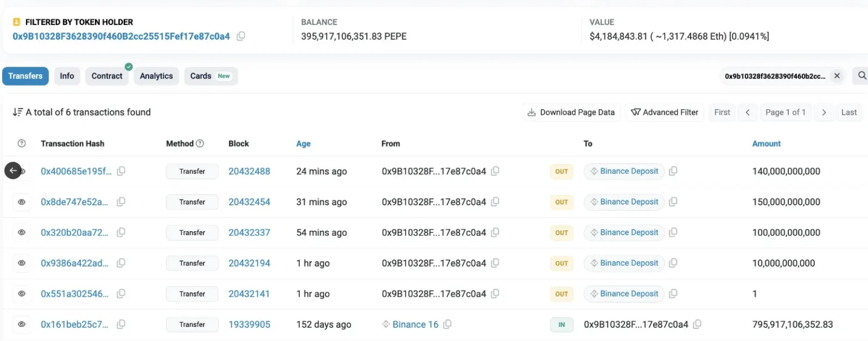Toggle eye preview for transaction 0x9386a422ad
This screenshot has width=868, height=341.
point(21,263)
